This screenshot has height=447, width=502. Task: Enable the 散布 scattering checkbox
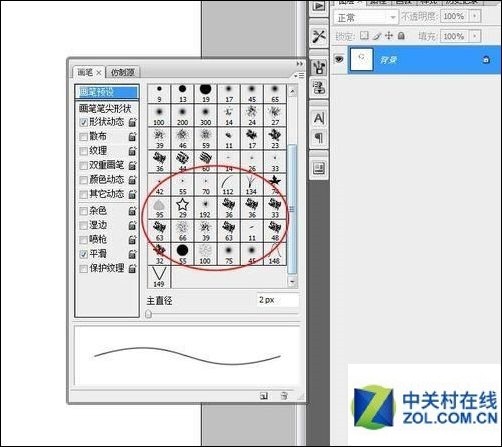point(84,137)
